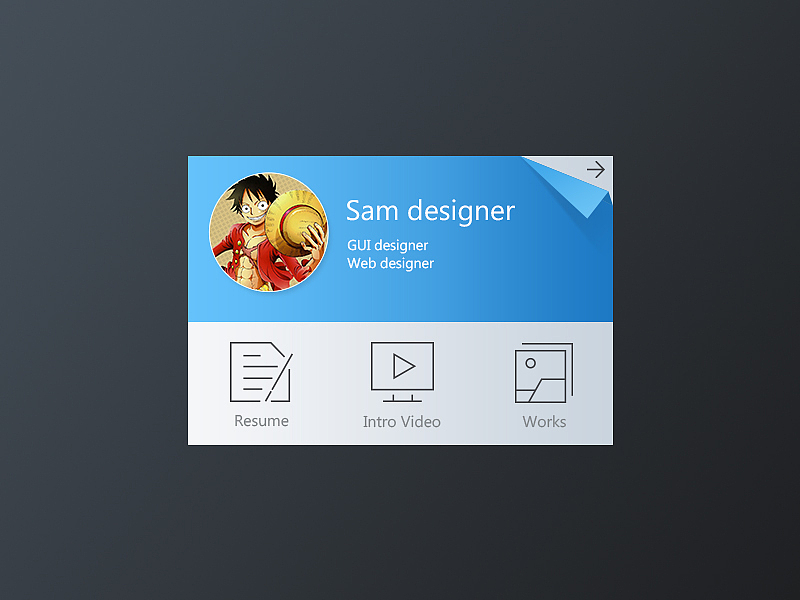Click the Web designer text
This screenshot has width=800, height=600.
[390, 263]
